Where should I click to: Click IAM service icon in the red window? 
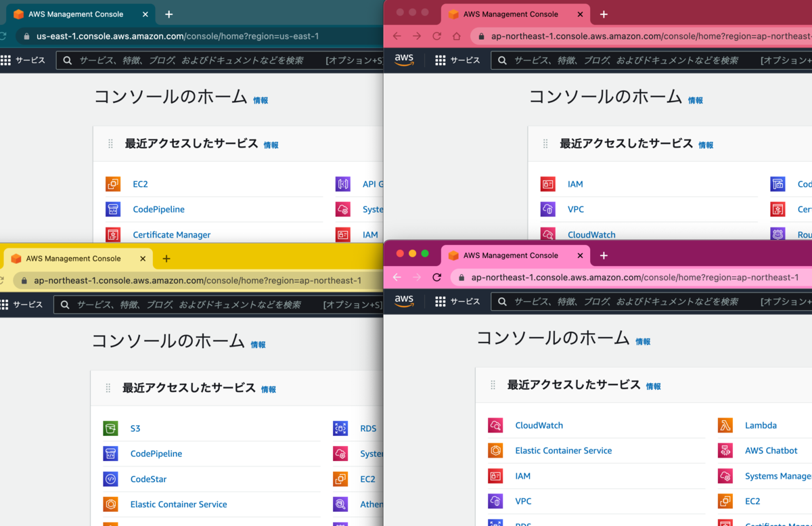tap(548, 184)
